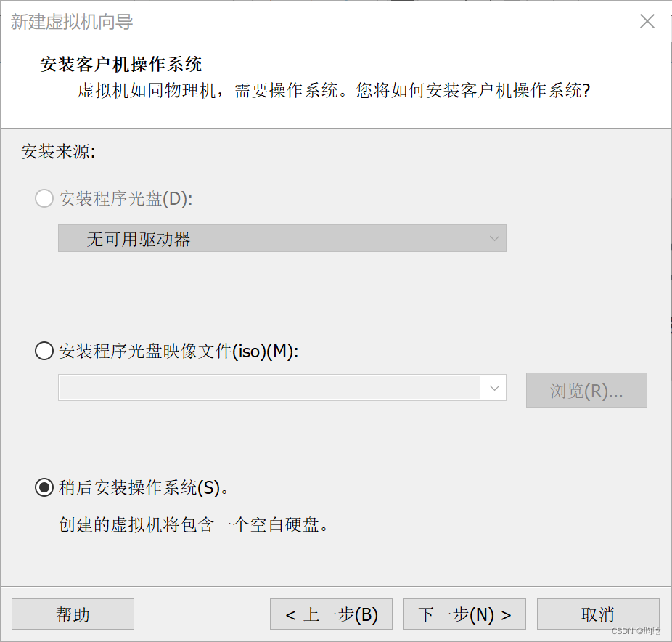
Task: Click the "浏览(R)..." browse button
Action: [x=586, y=390]
